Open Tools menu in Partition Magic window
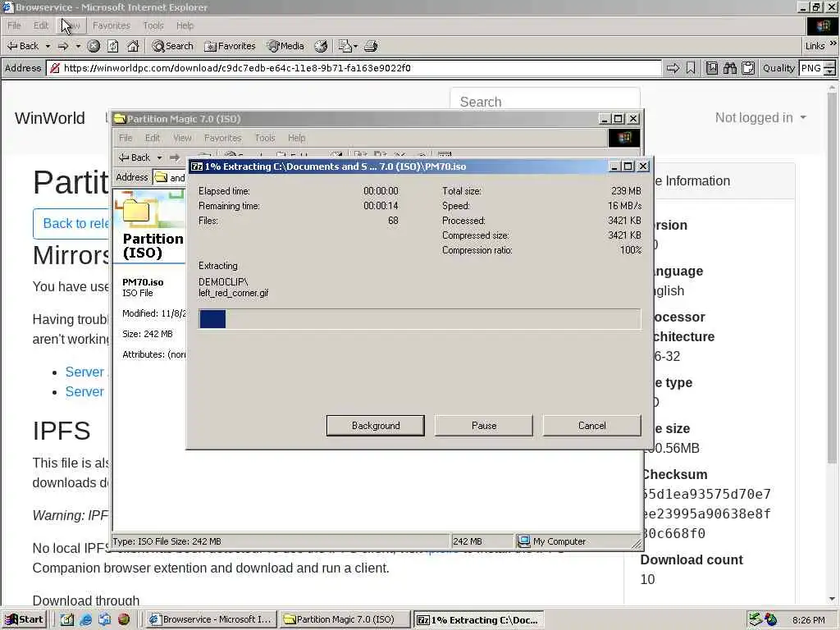Image resolution: width=840 pixels, height=630 pixels. (265, 138)
